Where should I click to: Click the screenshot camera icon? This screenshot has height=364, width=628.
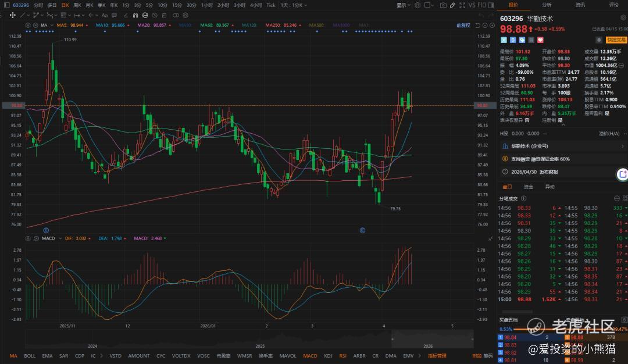point(444,5)
